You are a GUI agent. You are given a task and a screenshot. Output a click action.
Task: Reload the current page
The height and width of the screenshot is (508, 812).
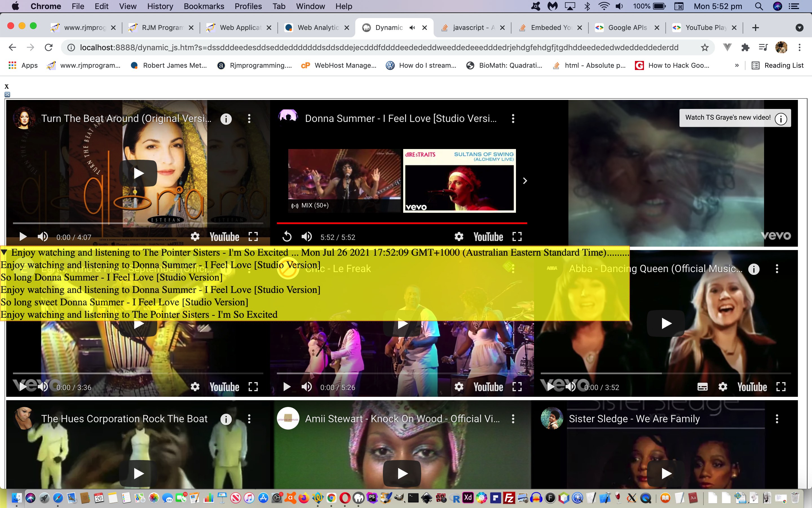pyautogui.click(x=49, y=47)
